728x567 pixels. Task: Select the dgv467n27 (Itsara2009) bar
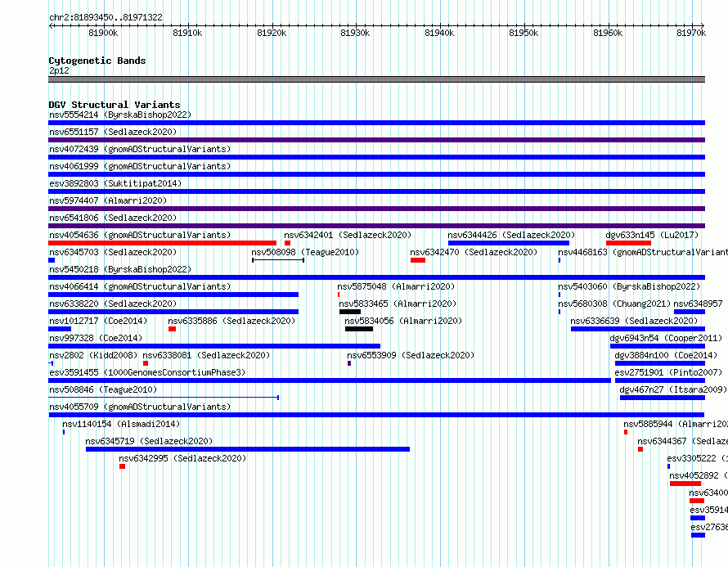(663, 398)
